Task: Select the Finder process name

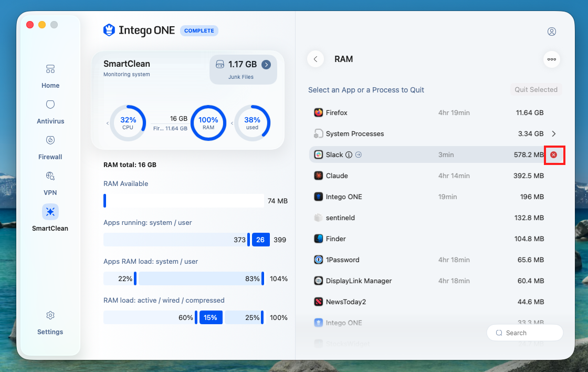Action: click(335, 239)
